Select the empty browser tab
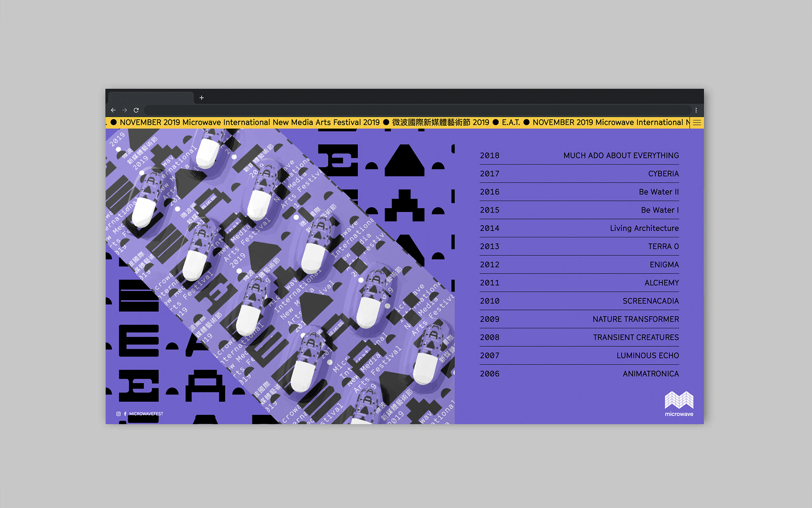 (151, 98)
